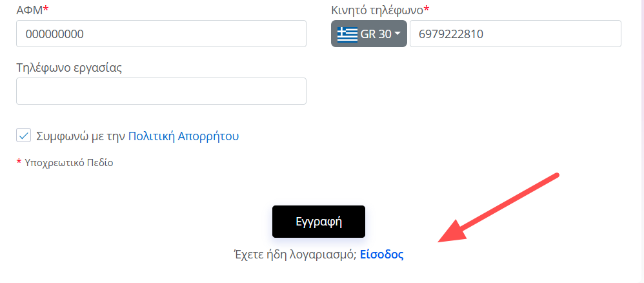The width and height of the screenshot is (644, 283).
Task: Follow the Είσοδος login link
Action: point(382,255)
